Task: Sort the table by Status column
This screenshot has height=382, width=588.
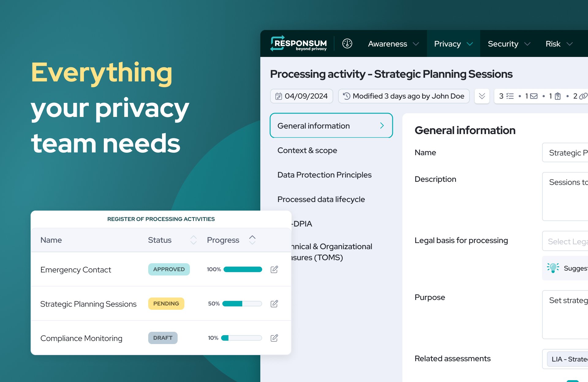Action: (x=193, y=240)
